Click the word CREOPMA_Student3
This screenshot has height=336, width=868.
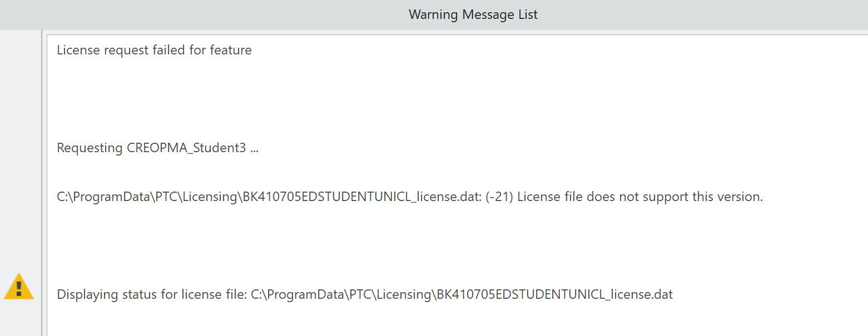coord(186,148)
